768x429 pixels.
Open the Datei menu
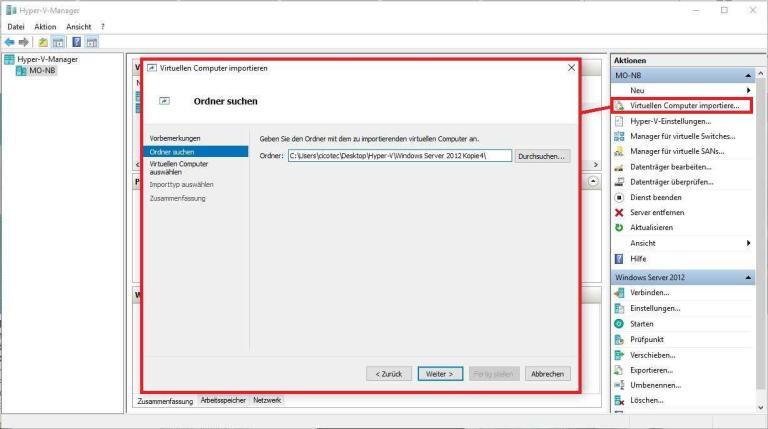click(x=16, y=26)
